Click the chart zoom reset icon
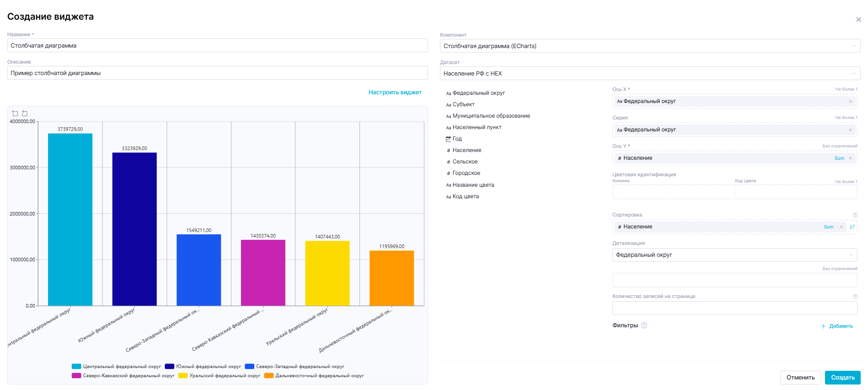The height and width of the screenshot is (390, 868). (x=25, y=114)
